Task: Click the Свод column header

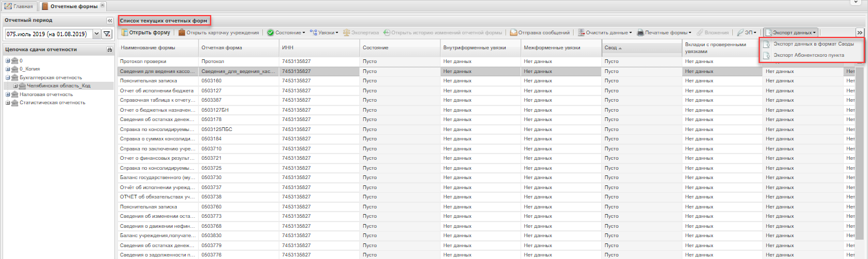Action: pyautogui.click(x=642, y=47)
